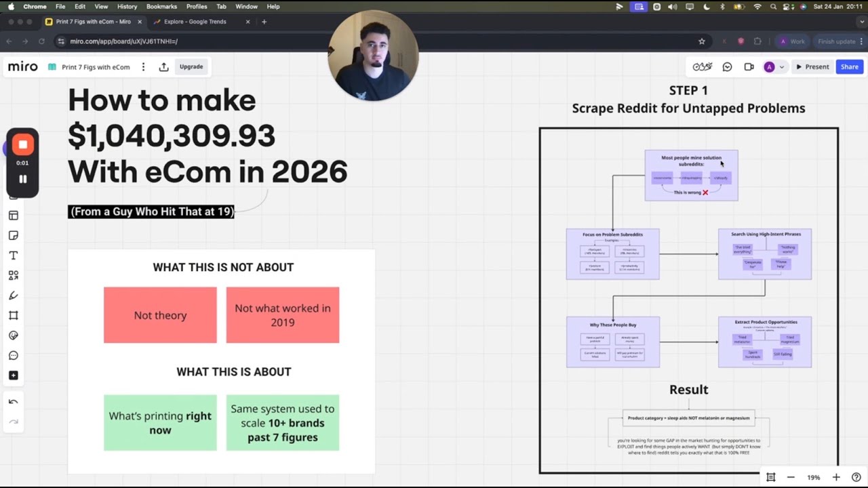Select the green What's printing right now card

160,423
